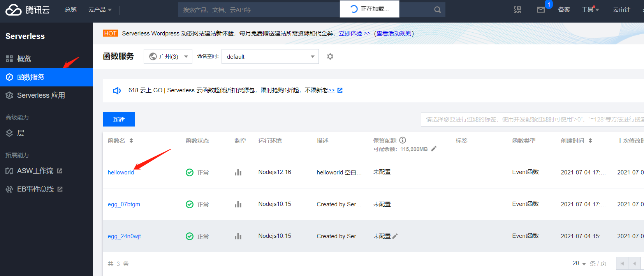Click the 新建 create button
This screenshot has height=276, width=644.
click(x=119, y=120)
